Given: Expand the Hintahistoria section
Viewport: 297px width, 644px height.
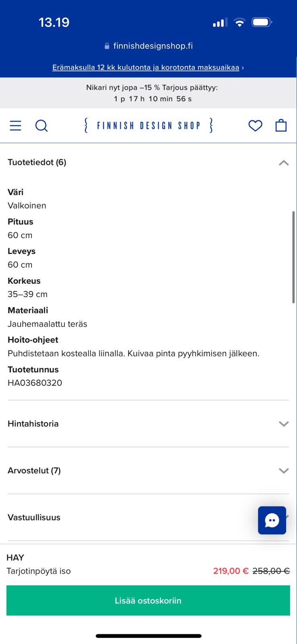Looking at the screenshot, I should point(284,423).
